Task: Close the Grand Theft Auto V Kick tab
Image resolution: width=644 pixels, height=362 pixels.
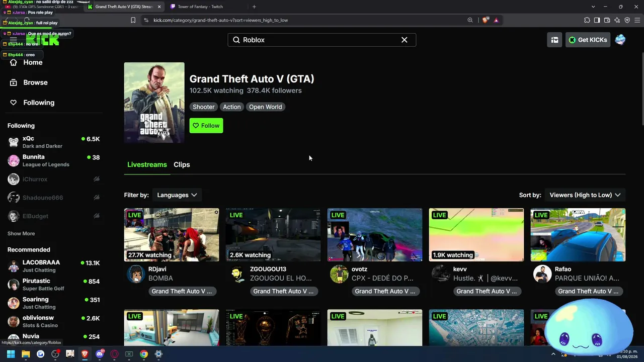Action: pos(159,7)
